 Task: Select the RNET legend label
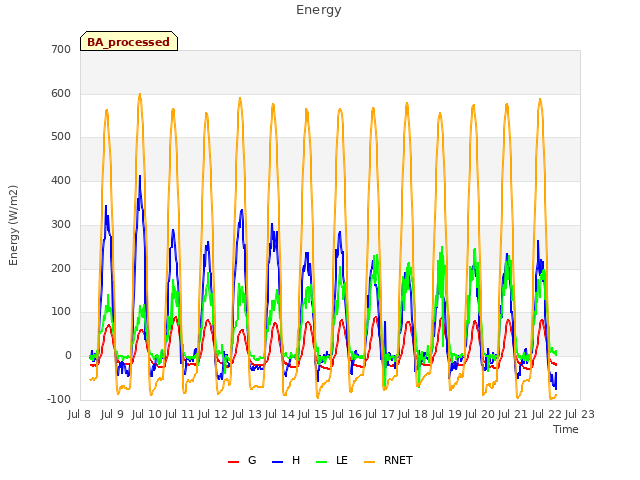[398, 460]
